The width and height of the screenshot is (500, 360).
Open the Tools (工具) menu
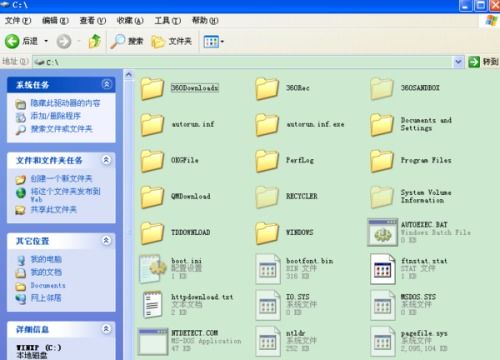pos(168,21)
